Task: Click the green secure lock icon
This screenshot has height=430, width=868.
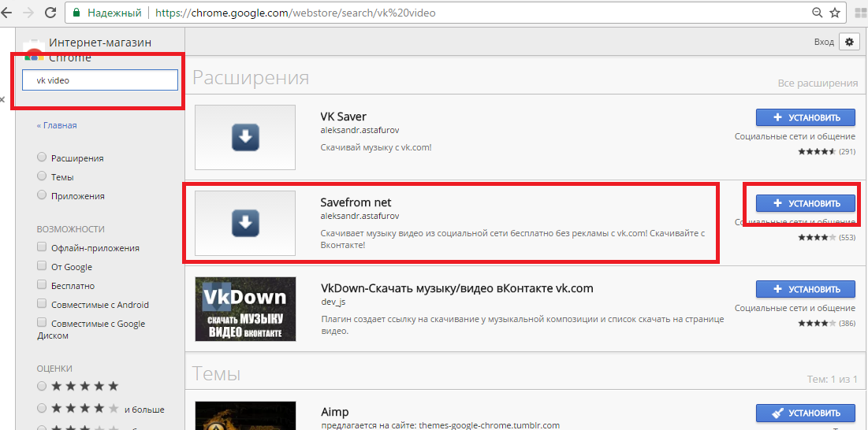Action: (x=76, y=13)
